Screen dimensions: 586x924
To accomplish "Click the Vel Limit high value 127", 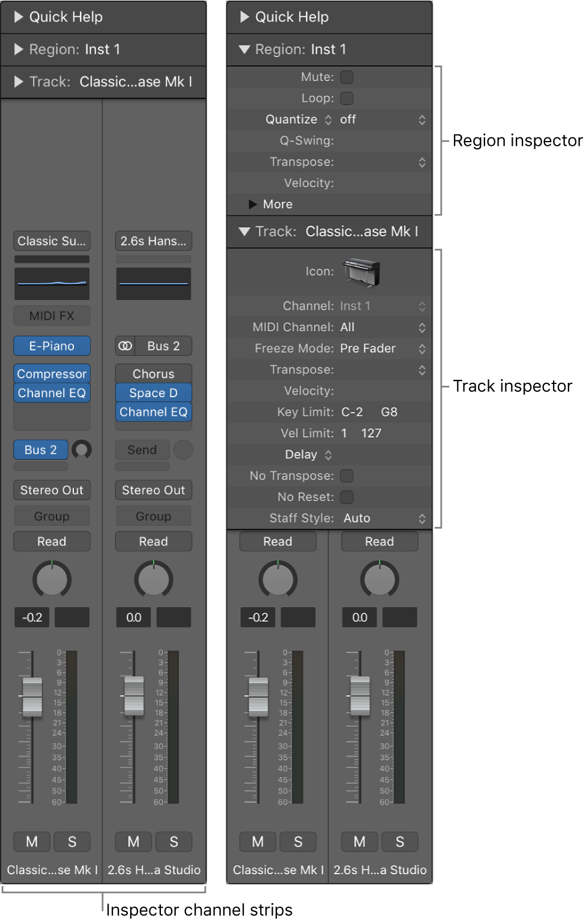I will click(x=371, y=433).
